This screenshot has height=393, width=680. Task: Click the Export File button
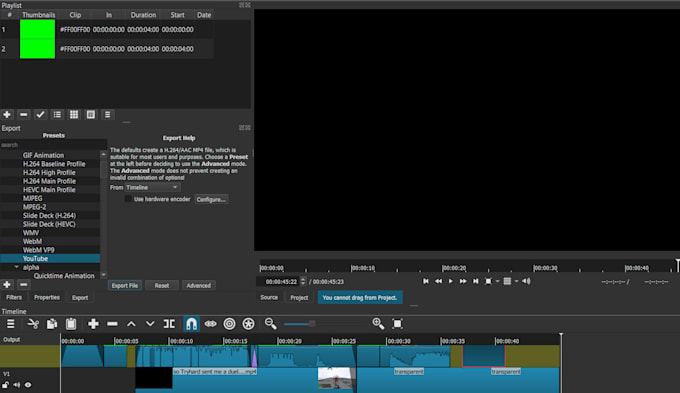click(125, 285)
